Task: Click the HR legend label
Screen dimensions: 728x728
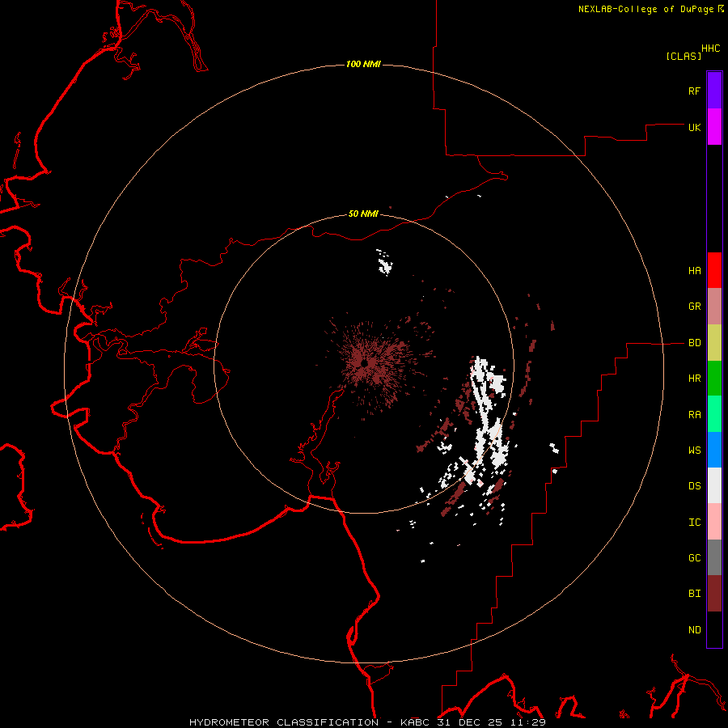Action: [x=694, y=379]
